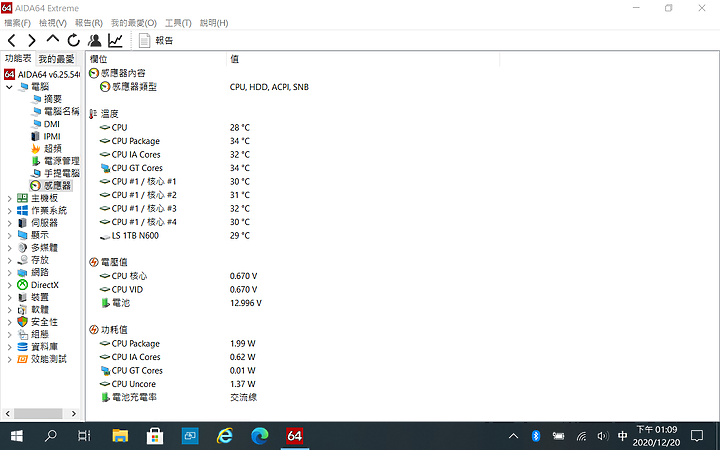Switch to the 我的最愛 tab
The width and height of the screenshot is (720, 450).
click(56, 59)
